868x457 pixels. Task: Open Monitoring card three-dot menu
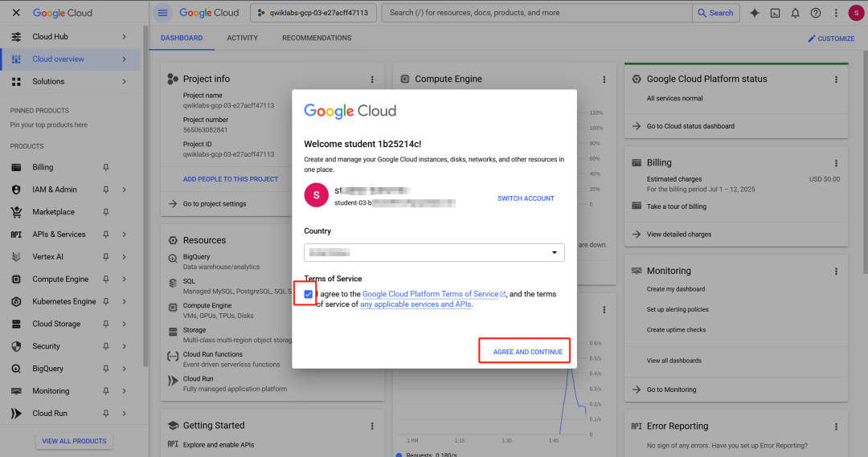point(836,271)
